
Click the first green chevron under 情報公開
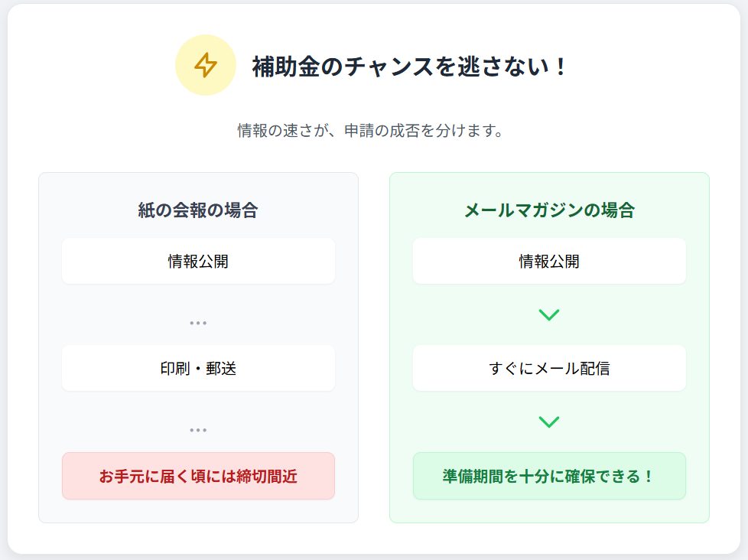549,314
